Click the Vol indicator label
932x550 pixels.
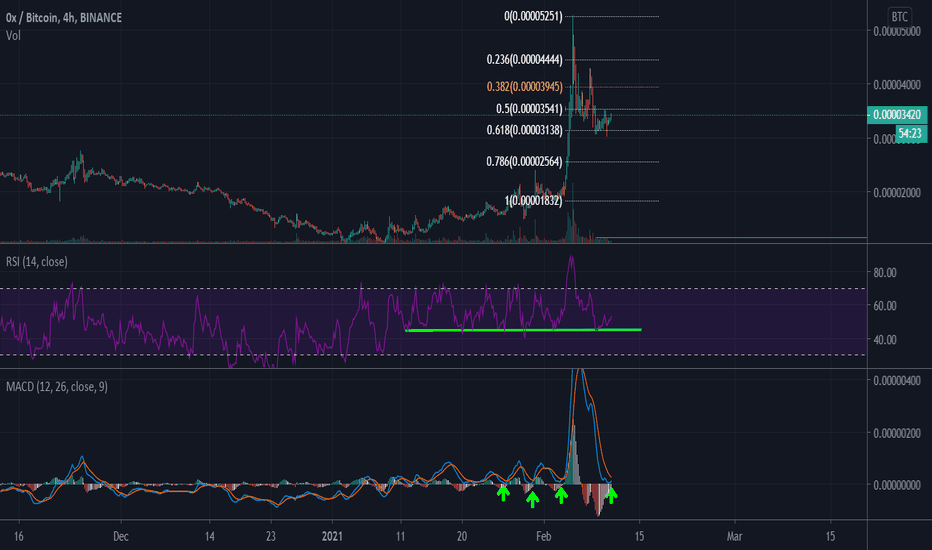pyautogui.click(x=13, y=36)
